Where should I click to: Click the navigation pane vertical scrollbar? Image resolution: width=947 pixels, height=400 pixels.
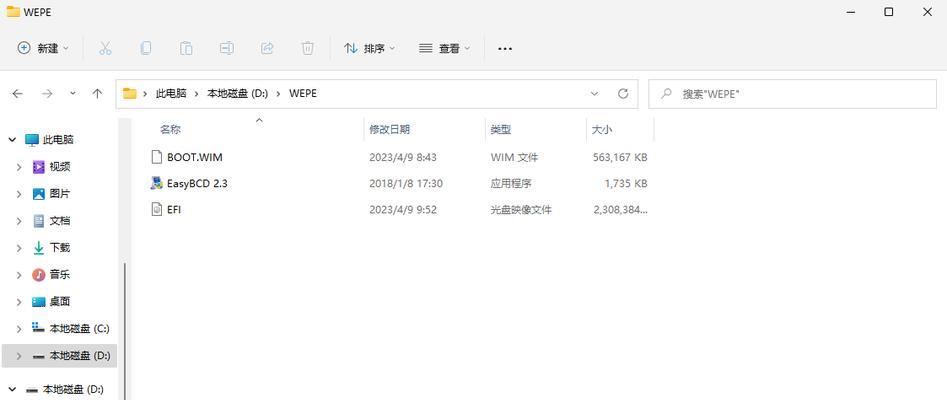(125, 331)
